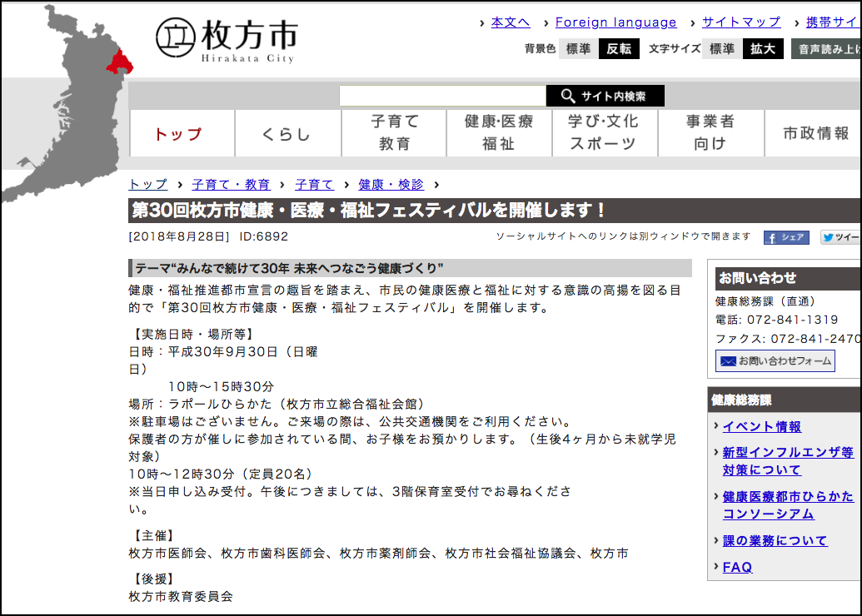Viewport: 862px width, 616px height.
Task: Click 子育て・教育 in the breadcrumb
Action: 231,184
